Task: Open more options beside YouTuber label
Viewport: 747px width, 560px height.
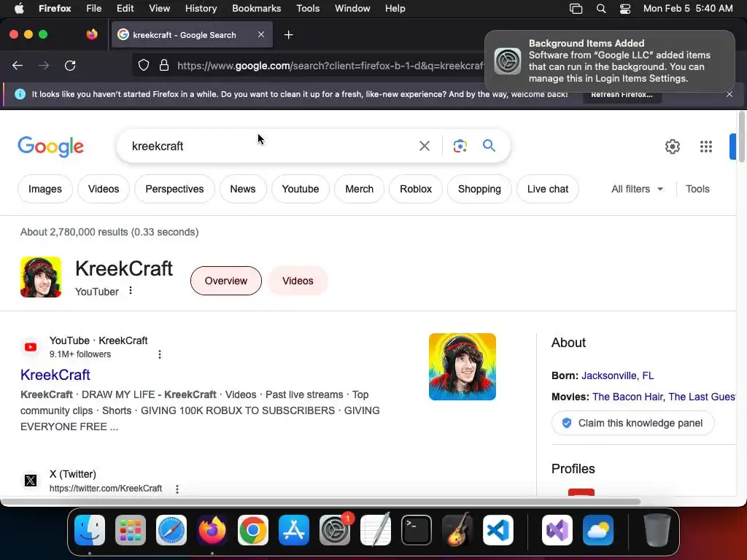Action: (131, 290)
